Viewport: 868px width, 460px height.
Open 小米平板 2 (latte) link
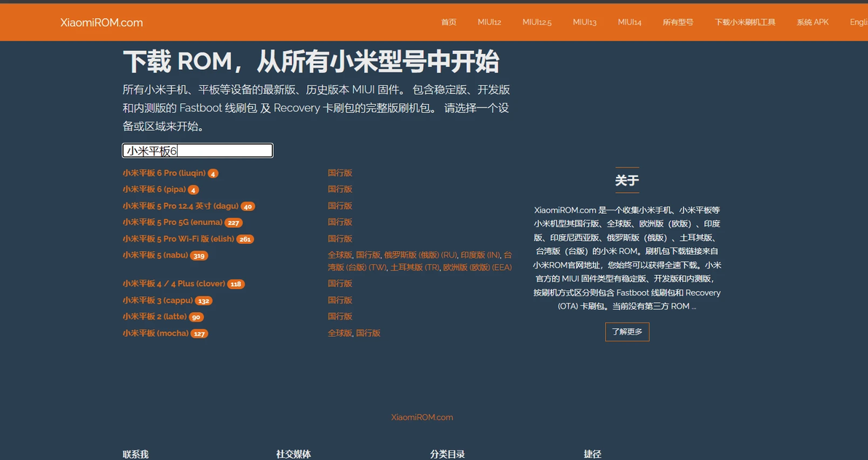(x=154, y=317)
